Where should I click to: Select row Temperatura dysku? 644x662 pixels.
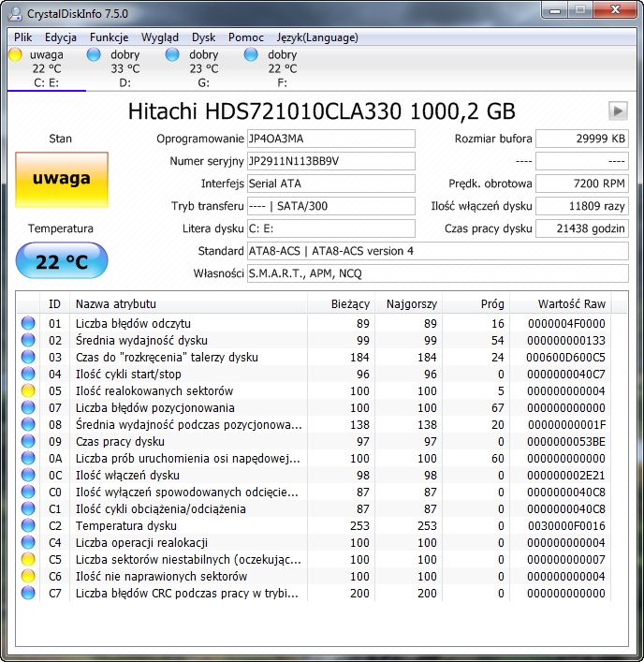[x=314, y=526]
